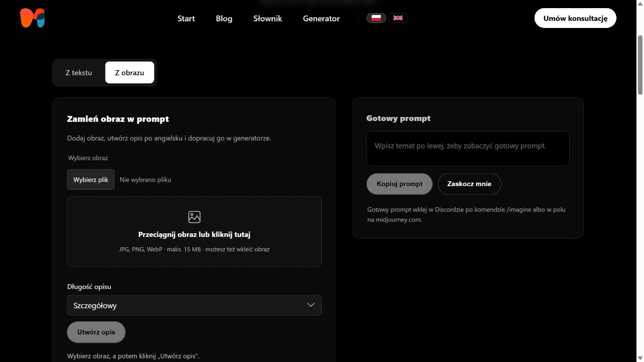This screenshot has width=644, height=362.
Task: Click the 'JPG, PNG, WebP' format hint text
Action: pyautogui.click(x=194, y=249)
